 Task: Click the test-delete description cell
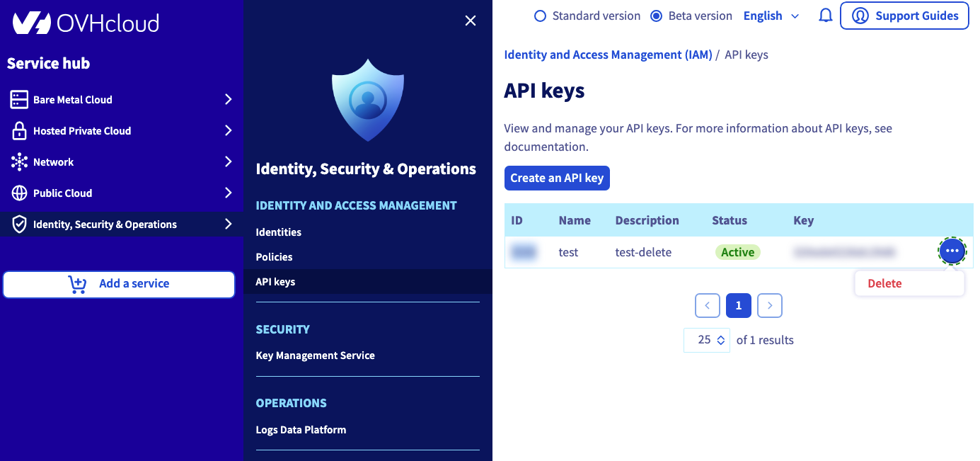coord(644,252)
